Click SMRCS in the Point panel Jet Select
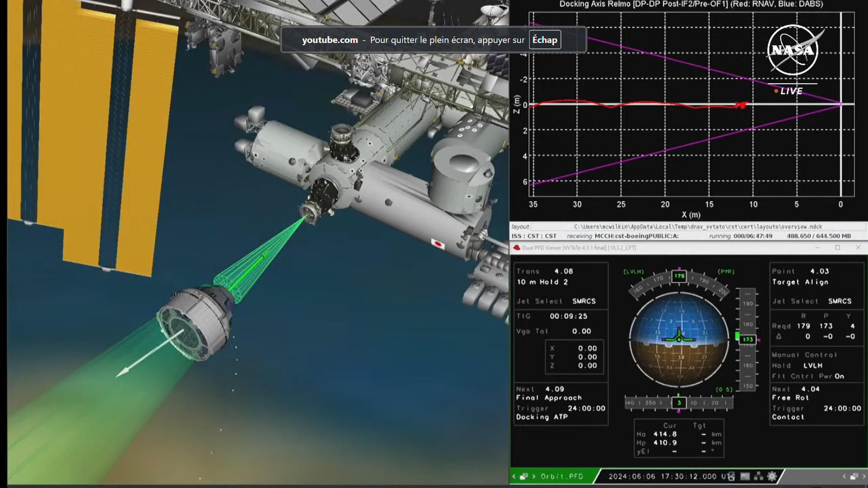The width and height of the screenshot is (868, 488). (840, 301)
